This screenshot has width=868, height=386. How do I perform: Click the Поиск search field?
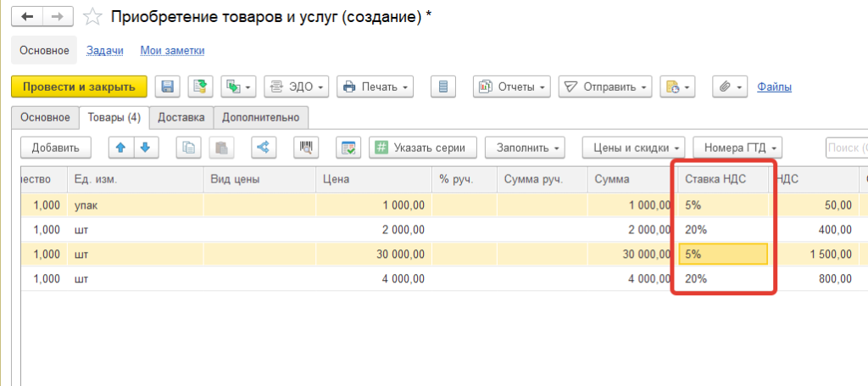click(847, 148)
